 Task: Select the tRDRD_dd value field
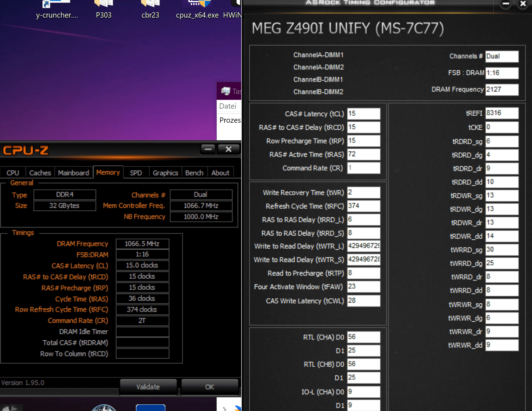(x=502, y=182)
